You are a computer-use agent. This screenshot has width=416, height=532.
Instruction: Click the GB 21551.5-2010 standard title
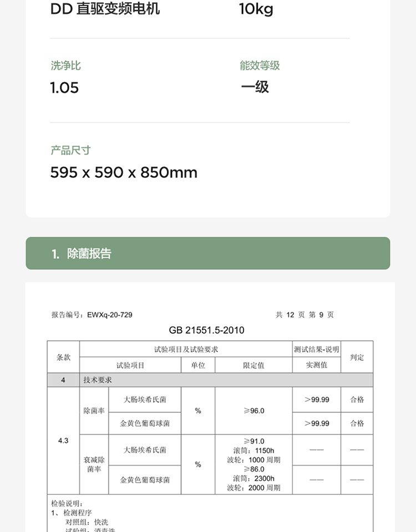coord(206,330)
